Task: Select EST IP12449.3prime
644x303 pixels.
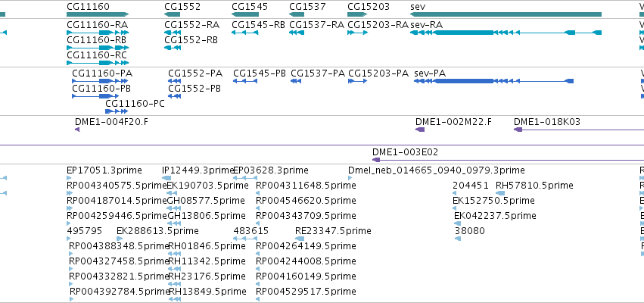Action: pos(166,178)
